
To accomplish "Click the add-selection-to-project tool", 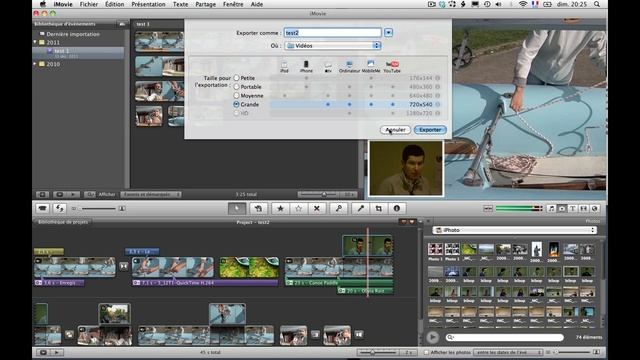I will coord(258,209).
